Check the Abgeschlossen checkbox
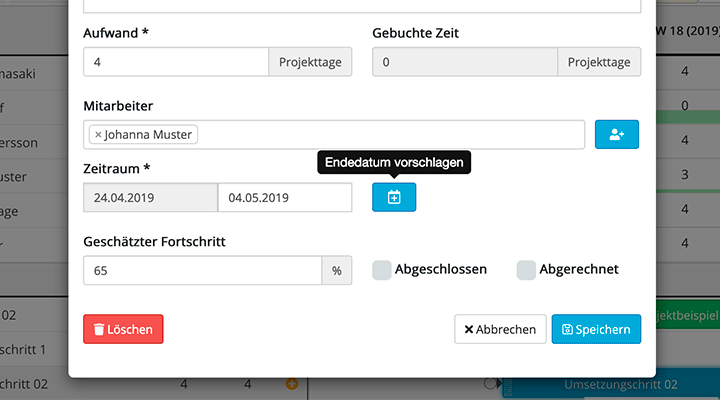Screen dimensions: 720x400 pyautogui.click(x=382, y=269)
